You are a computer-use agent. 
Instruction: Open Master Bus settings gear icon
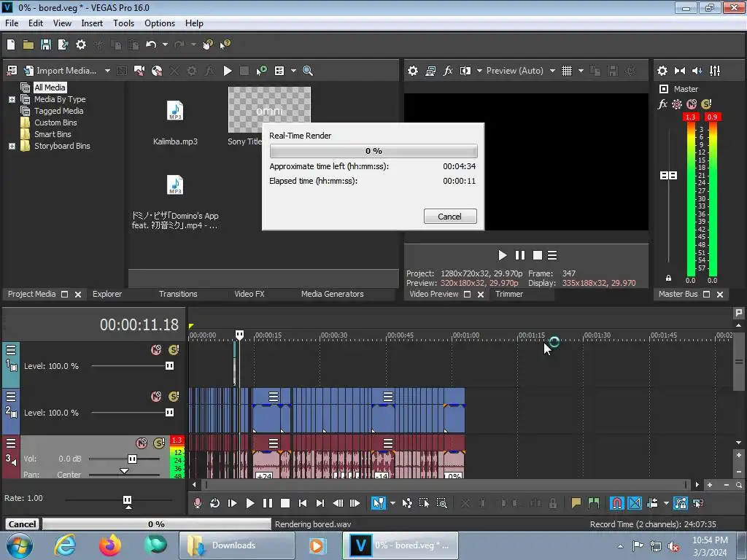coord(662,71)
